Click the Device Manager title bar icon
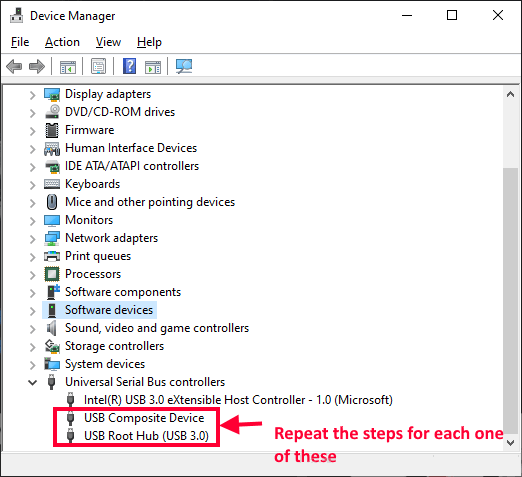Viewport: 522px width, 477px height. click(16, 15)
